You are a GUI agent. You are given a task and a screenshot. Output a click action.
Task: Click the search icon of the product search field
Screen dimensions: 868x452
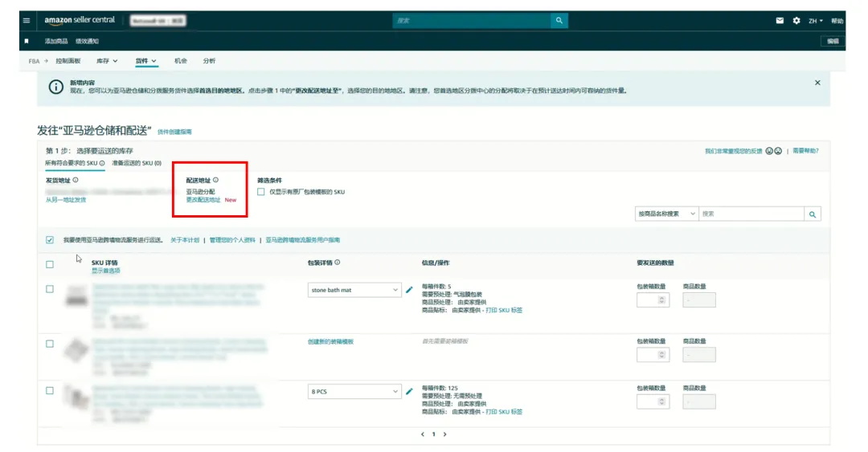tap(813, 214)
